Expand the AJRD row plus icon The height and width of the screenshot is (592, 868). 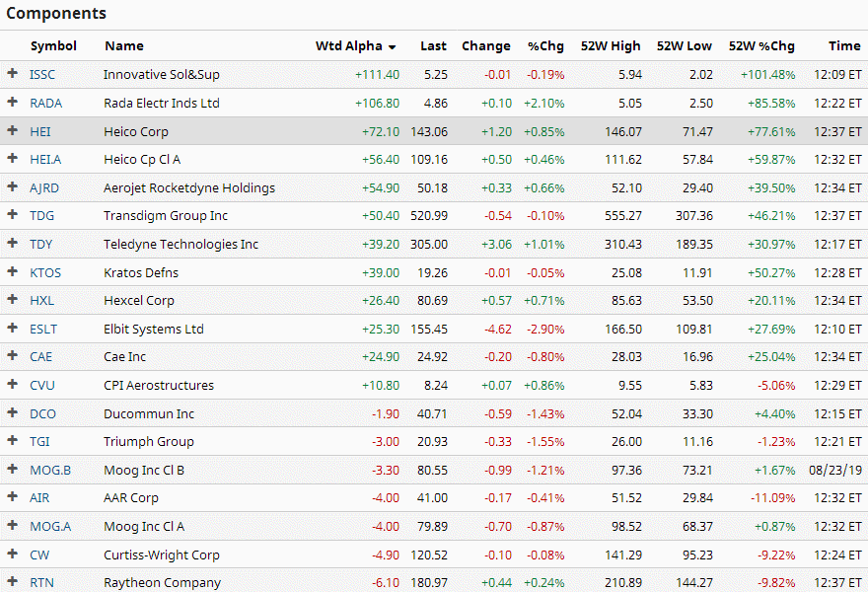click(12, 186)
